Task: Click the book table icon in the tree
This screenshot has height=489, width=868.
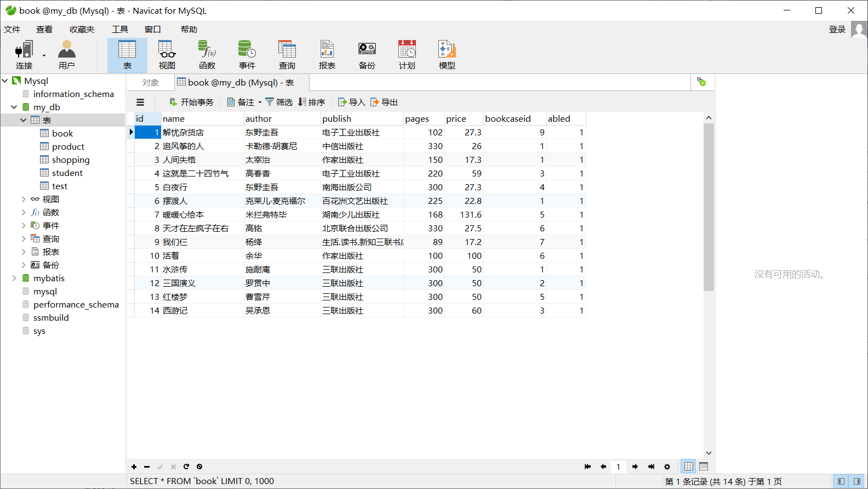Action: tap(44, 133)
